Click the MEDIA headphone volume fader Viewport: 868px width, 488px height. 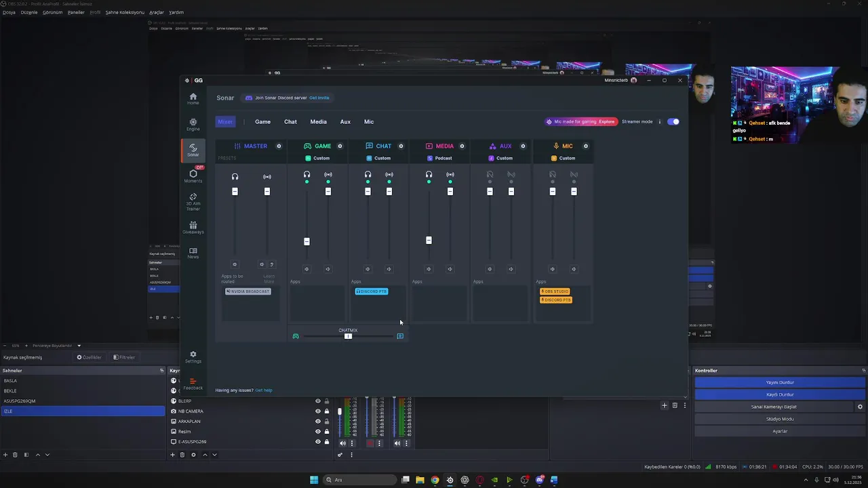[x=429, y=240]
